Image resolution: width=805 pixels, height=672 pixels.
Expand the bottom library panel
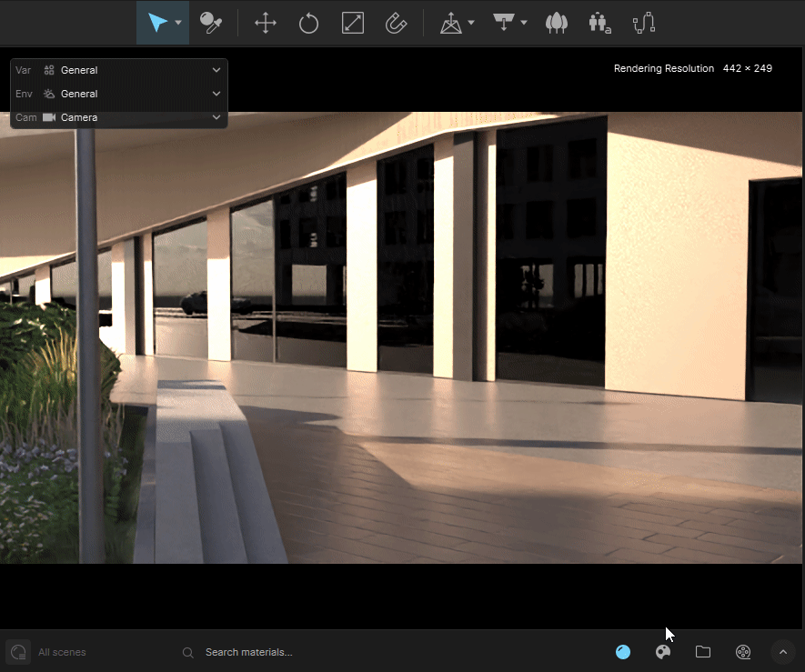coord(783,652)
